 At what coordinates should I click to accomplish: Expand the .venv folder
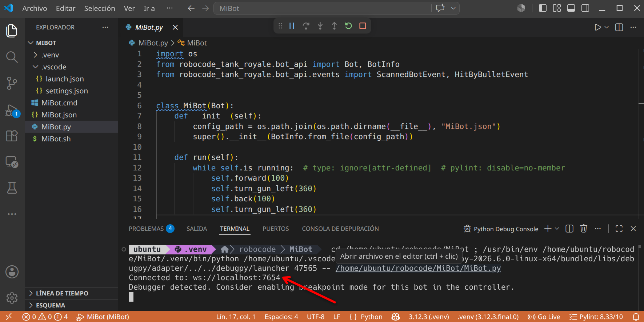[71, 55]
